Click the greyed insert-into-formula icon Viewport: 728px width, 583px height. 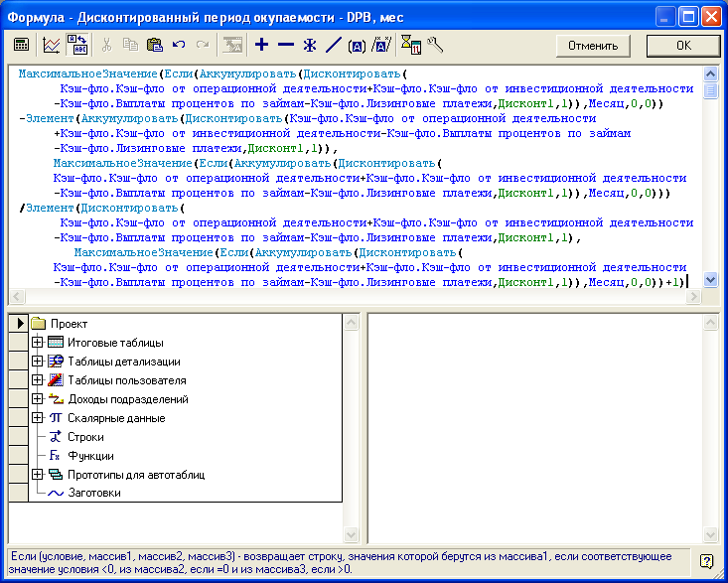(232, 45)
